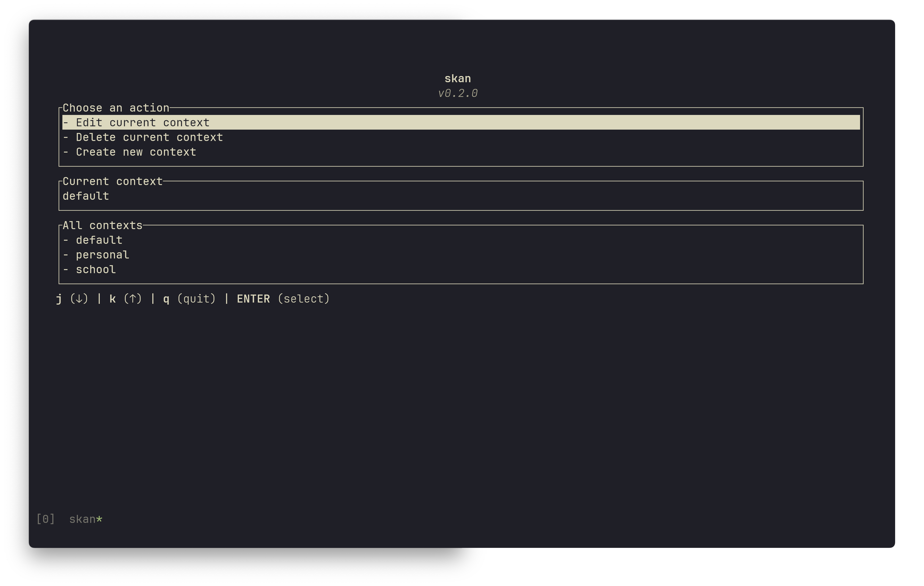The width and height of the screenshot is (924, 586).
Task: Pick the school context in list
Action: [x=96, y=270]
